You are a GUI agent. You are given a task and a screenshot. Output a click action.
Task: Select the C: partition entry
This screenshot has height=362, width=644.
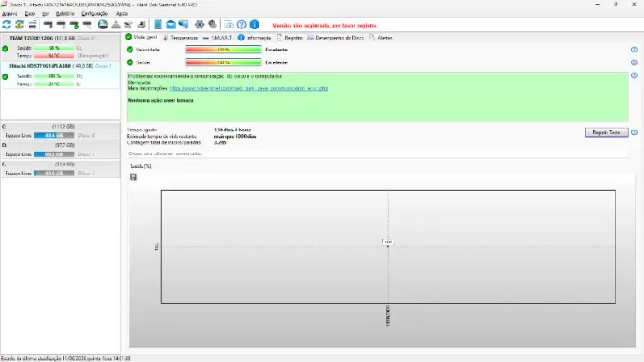(61, 130)
